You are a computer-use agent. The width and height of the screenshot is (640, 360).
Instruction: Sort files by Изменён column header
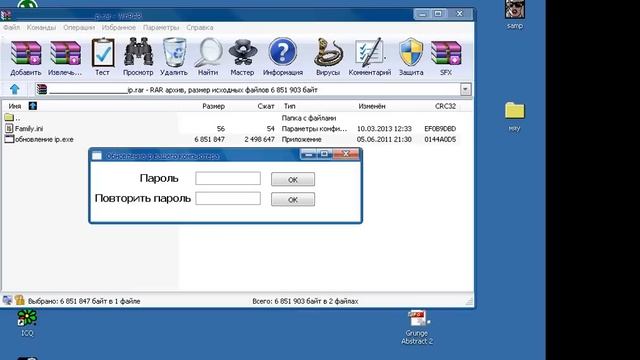371,106
